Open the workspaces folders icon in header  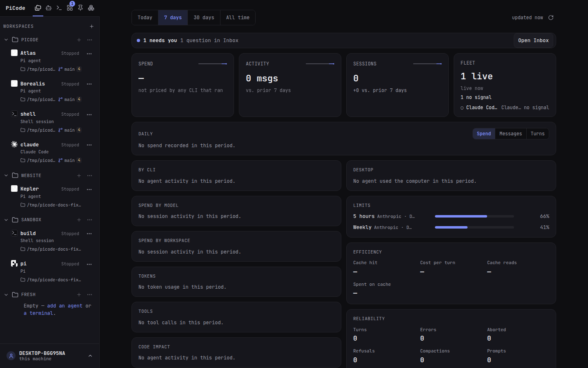pyautogui.click(x=38, y=8)
